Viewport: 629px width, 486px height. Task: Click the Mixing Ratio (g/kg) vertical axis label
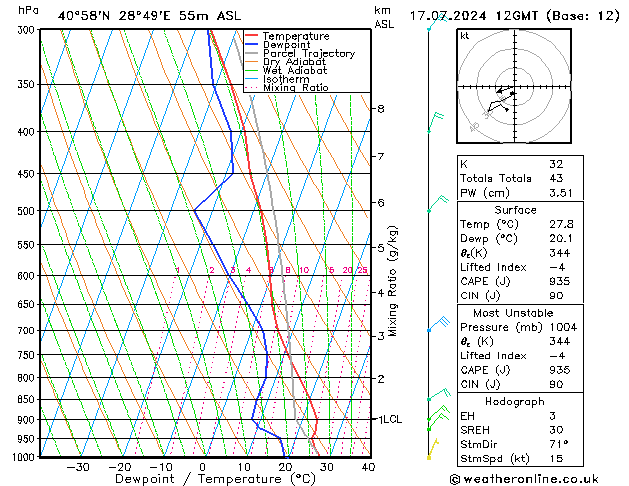coord(393,281)
